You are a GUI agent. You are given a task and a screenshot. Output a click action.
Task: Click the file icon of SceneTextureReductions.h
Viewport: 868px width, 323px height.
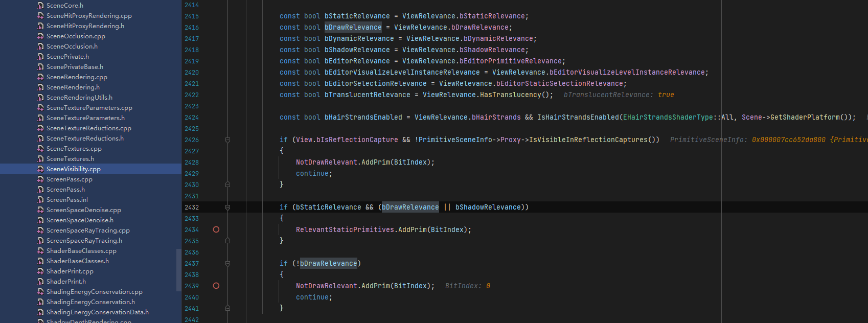point(40,139)
